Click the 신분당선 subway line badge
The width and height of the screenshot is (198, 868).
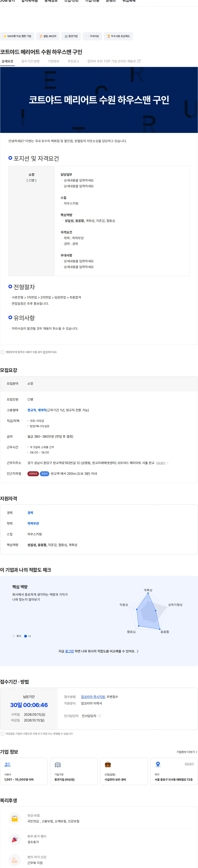coord(33,473)
